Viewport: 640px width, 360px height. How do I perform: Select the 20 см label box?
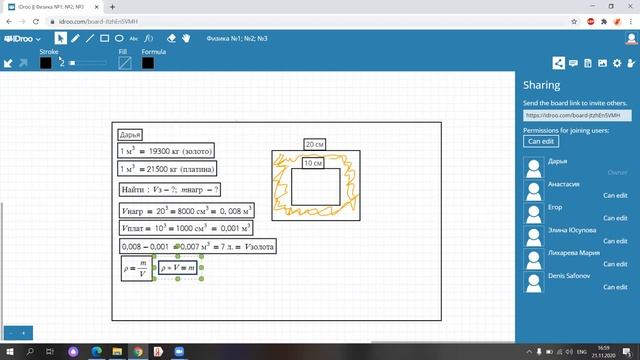(x=315, y=144)
